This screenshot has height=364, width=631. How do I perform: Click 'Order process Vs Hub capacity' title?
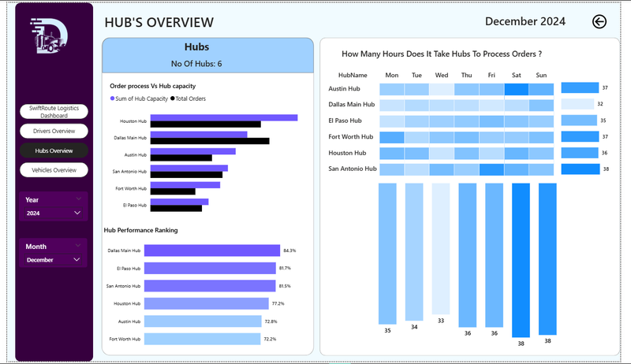pos(152,86)
